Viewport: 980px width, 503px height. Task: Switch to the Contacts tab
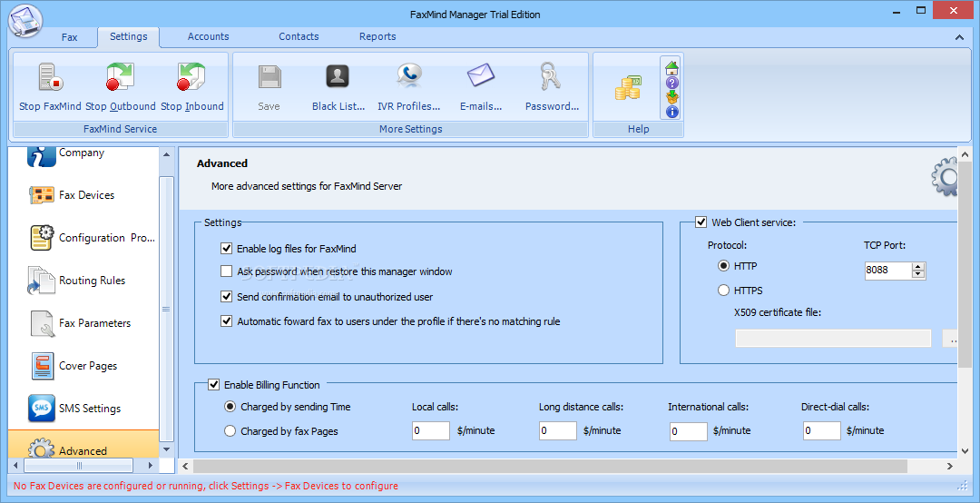(x=299, y=36)
